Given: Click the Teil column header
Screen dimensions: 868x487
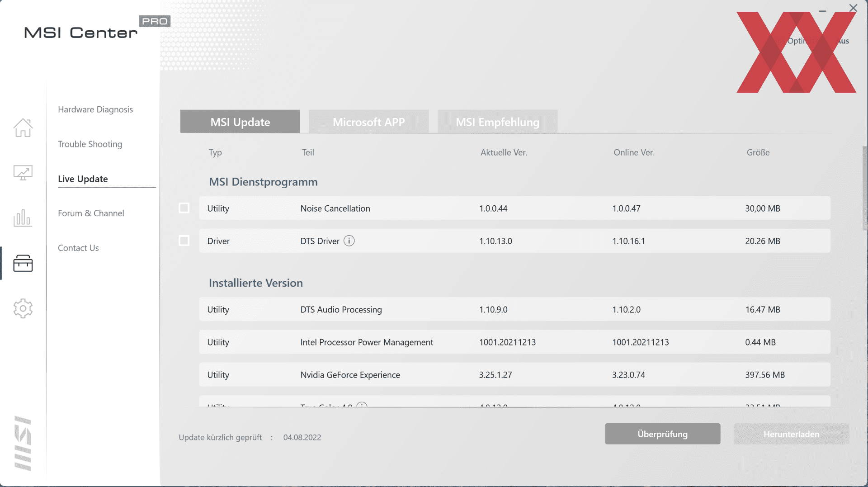Looking at the screenshot, I should [308, 152].
